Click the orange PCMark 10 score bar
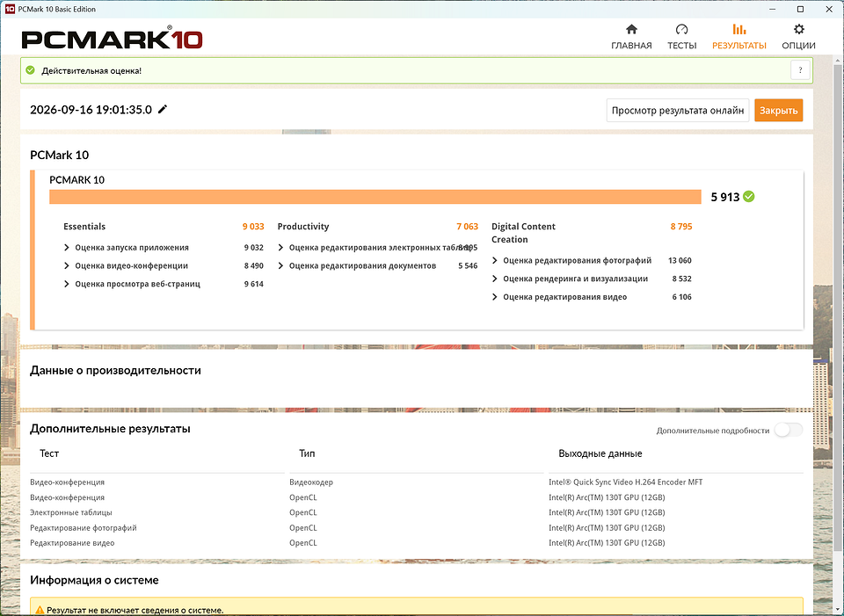The width and height of the screenshot is (844, 616). click(x=375, y=197)
